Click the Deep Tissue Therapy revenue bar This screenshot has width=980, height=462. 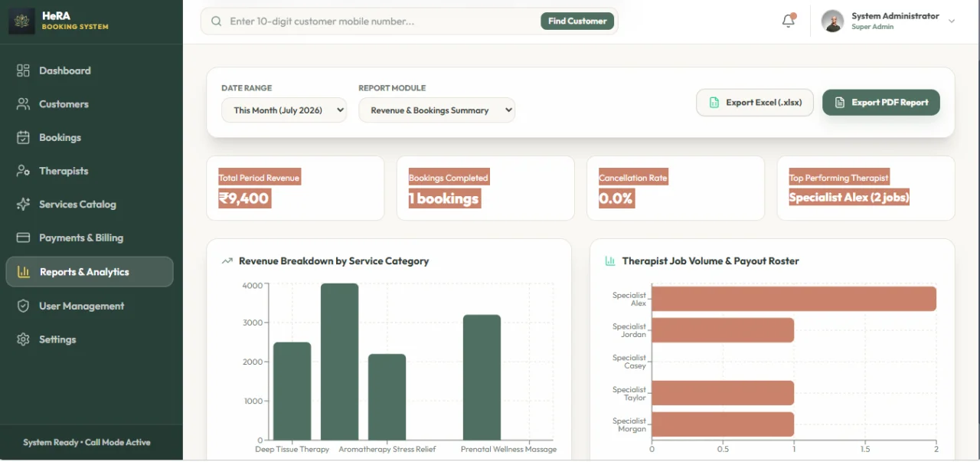coord(292,391)
